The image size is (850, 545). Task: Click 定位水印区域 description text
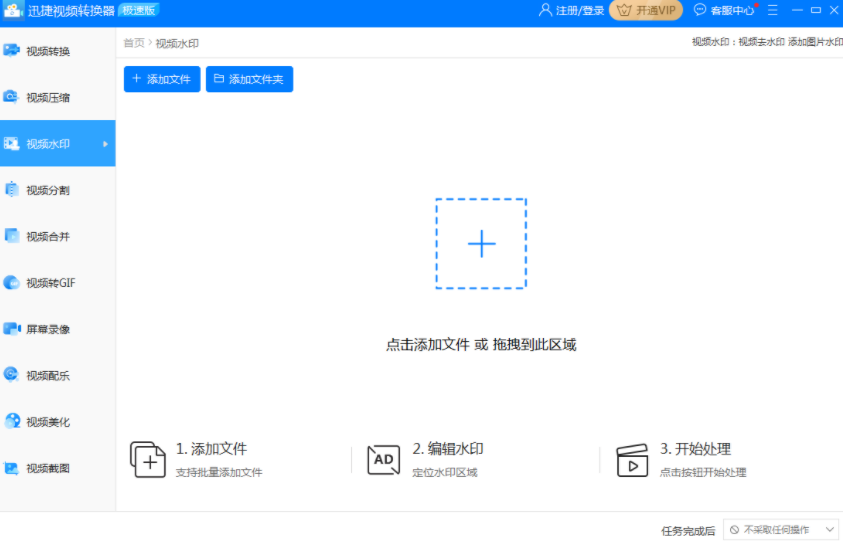(x=445, y=473)
